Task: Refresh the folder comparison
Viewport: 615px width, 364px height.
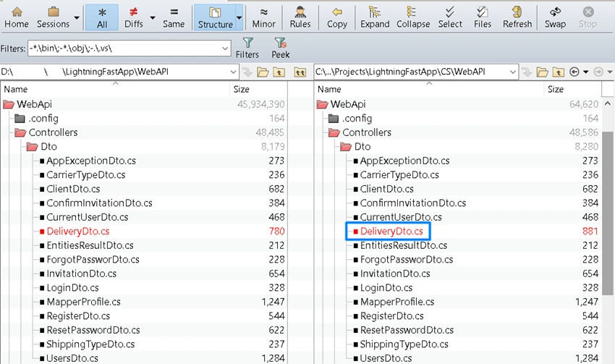Action: (x=517, y=17)
